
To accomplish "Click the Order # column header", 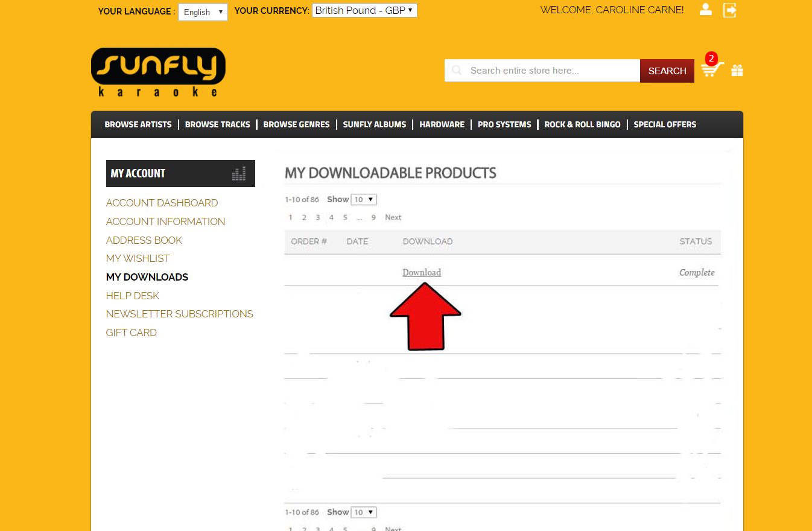I will pyautogui.click(x=309, y=241).
